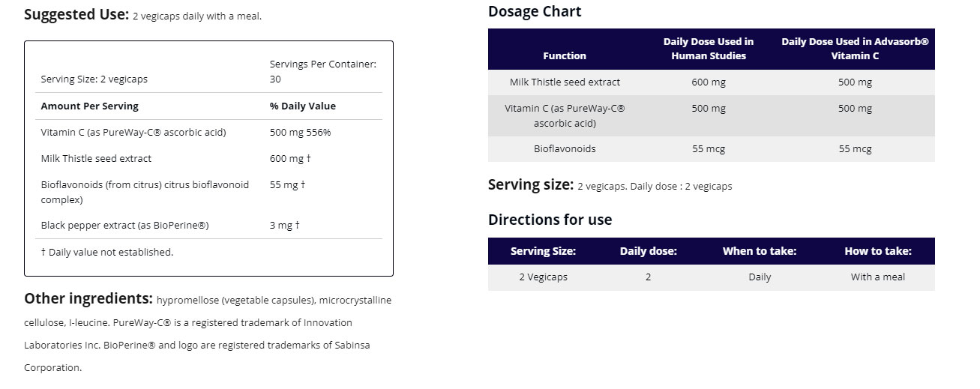Select the When to take column header
Screen dimensions: 980x389
[760, 251]
